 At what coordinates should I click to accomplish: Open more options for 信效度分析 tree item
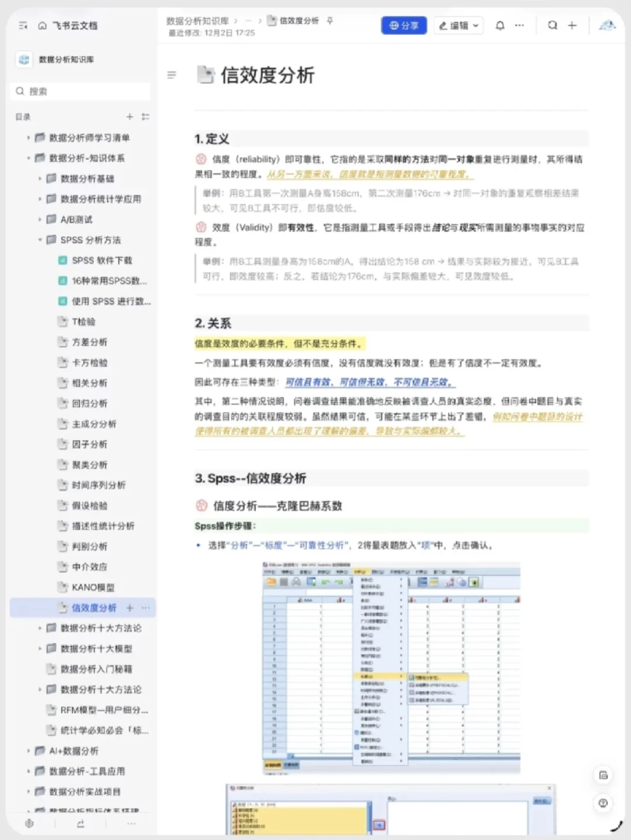click(145, 608)
